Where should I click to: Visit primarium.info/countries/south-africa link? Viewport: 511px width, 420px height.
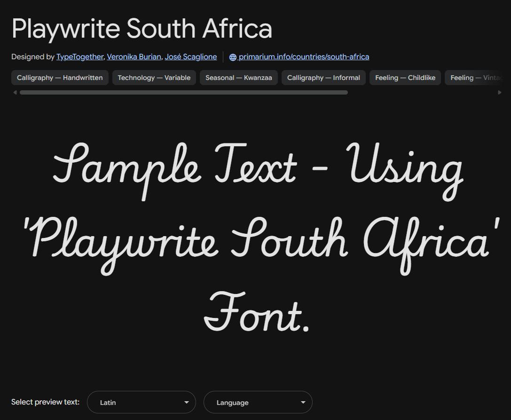tap(304, 57)
